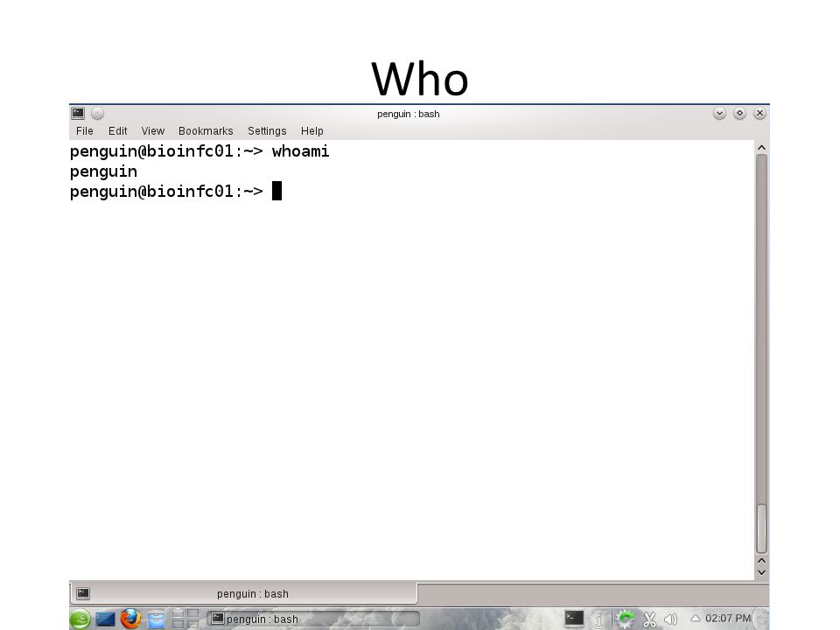Screen dimensions: 840x630
Task: Minimize the penguin : bash window
Action: click(719, 113)
